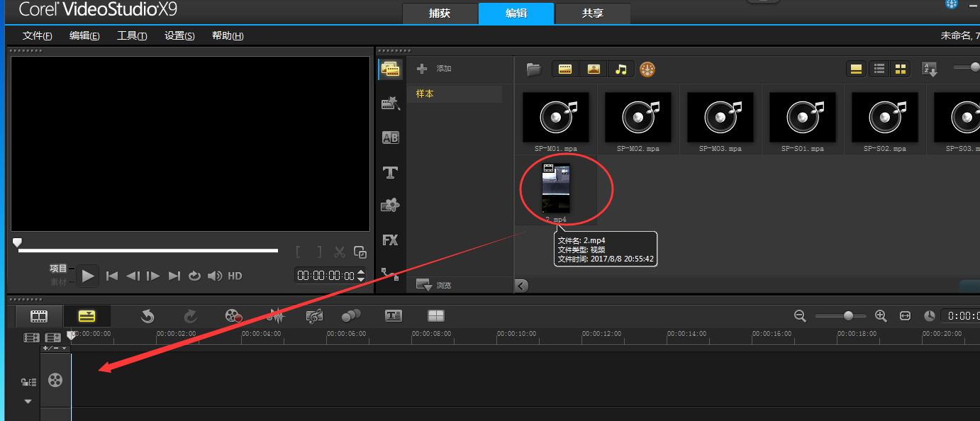Open the FX filter library icon
The height and width of the screenshot is (421, 980).
pyautogui.click(x=390, y=240)
